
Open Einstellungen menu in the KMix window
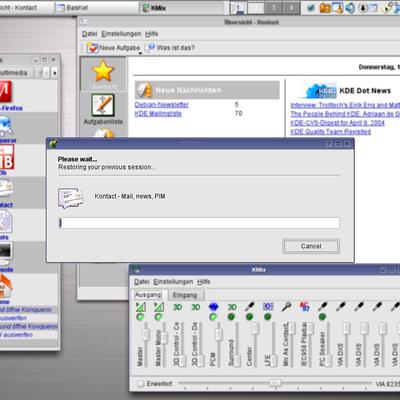[173, 282]
